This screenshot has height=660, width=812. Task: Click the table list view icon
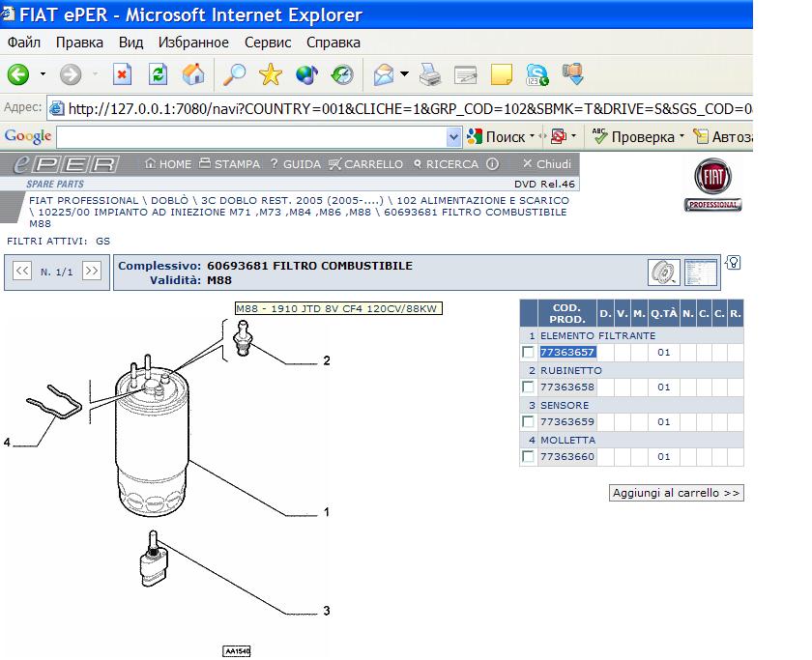pos(700,273)
